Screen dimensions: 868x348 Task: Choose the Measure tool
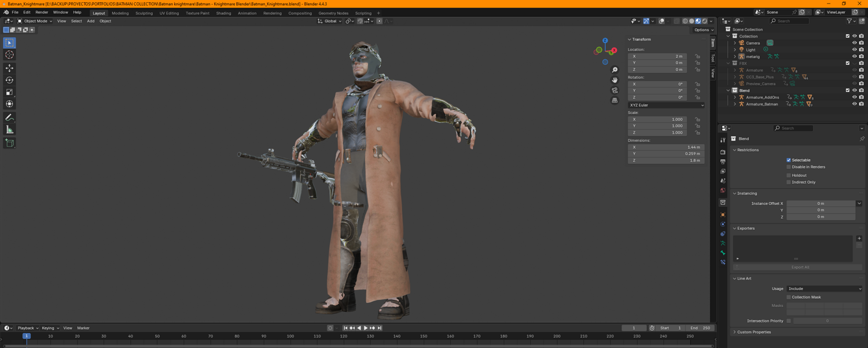9,130
